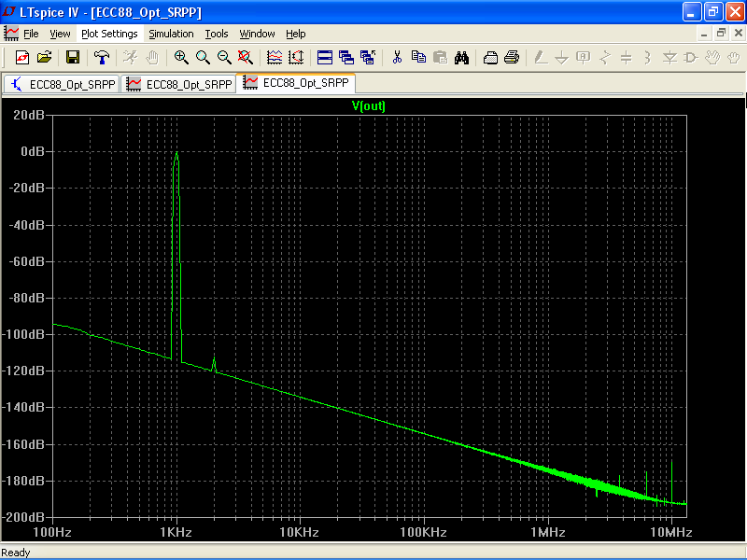Click the 20dB vertical axis label
Screen dimensions: 747x560
tap(29, 115)
